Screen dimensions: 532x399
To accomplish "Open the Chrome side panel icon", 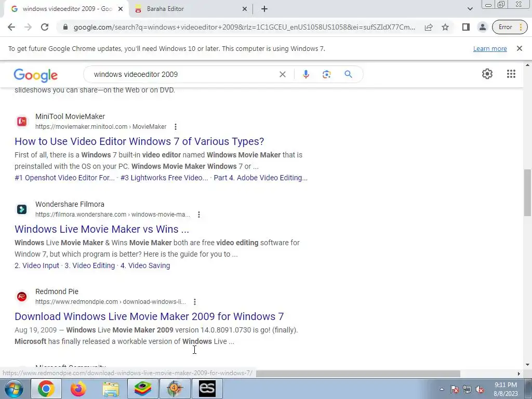I will [466, 27].
